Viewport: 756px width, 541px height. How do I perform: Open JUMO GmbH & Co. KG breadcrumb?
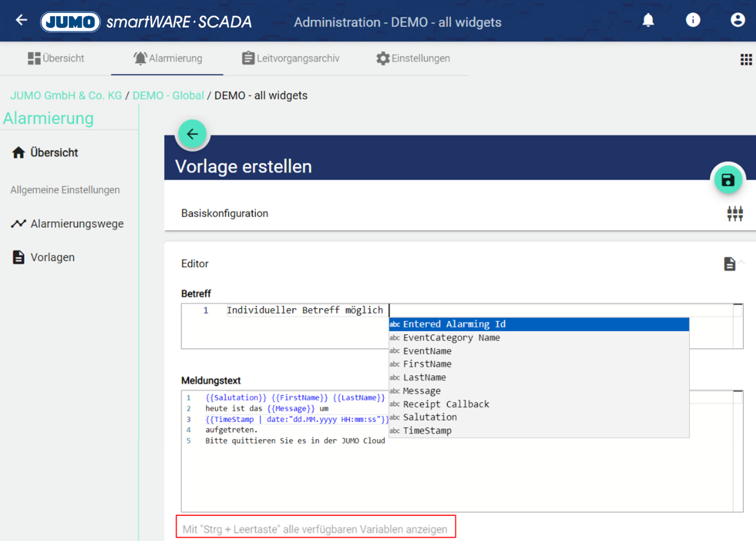[66, 95]
